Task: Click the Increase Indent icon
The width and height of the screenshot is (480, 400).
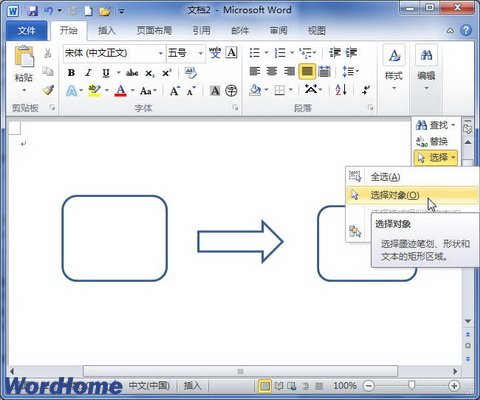Action: point(351,53)
